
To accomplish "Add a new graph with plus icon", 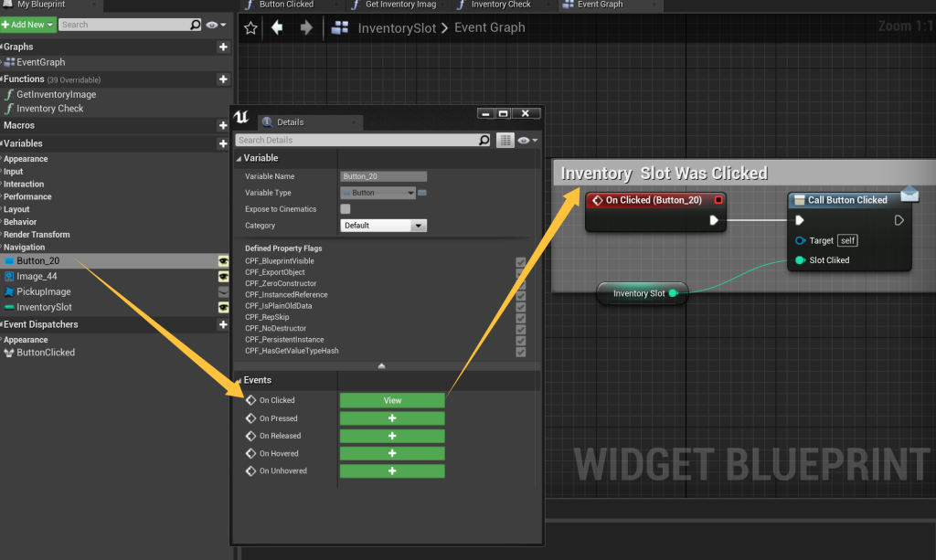I will click(x=223, y=47).
